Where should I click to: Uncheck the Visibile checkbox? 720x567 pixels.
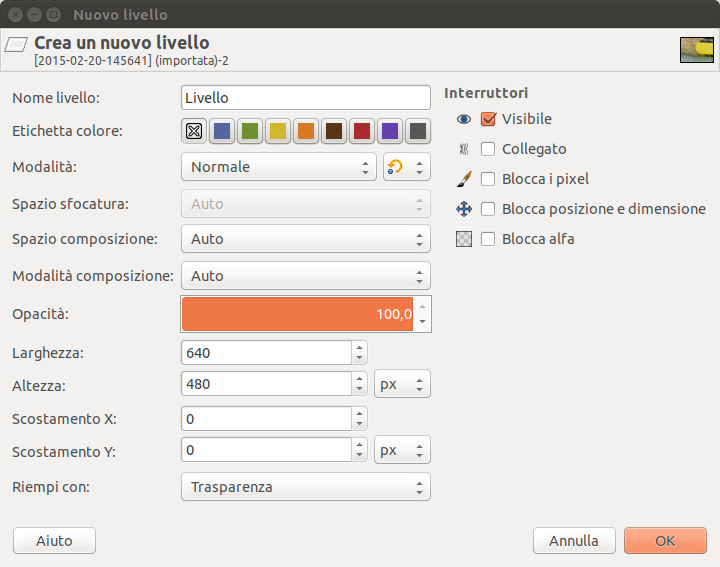point(488,119)
